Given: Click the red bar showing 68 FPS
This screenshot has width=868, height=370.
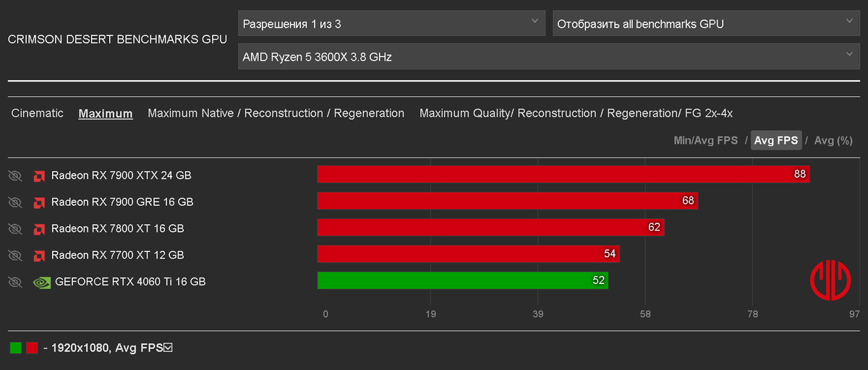Looking at the screenshot, I should click(507, 201).
